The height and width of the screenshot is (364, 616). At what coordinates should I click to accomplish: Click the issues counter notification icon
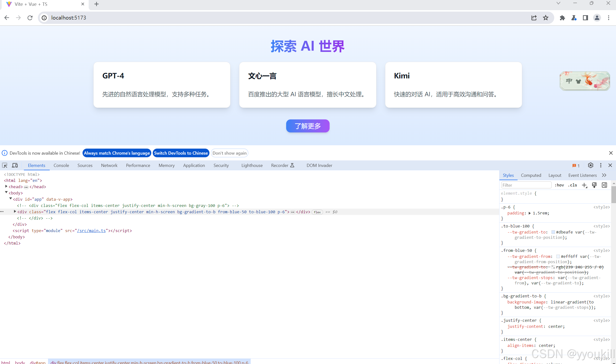pos(575,165)
